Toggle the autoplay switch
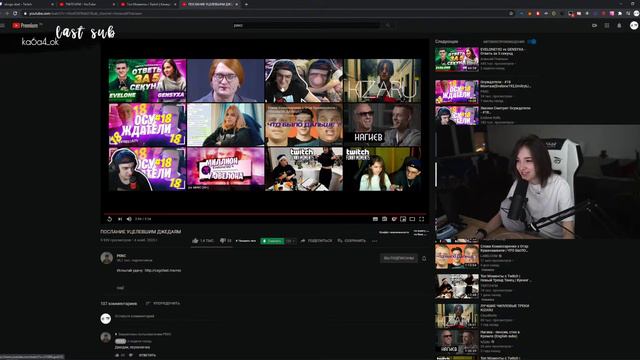The height and width of the screenshot is (360, 640). 532,42
